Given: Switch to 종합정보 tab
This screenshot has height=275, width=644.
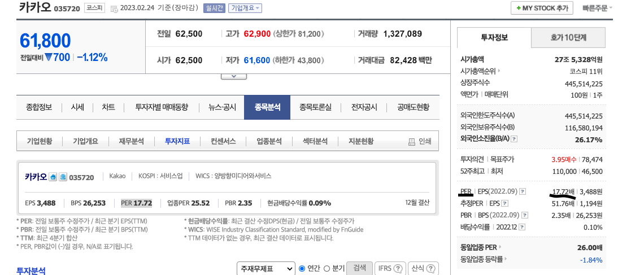Looking at the screenshot, I should click(39, 107).
